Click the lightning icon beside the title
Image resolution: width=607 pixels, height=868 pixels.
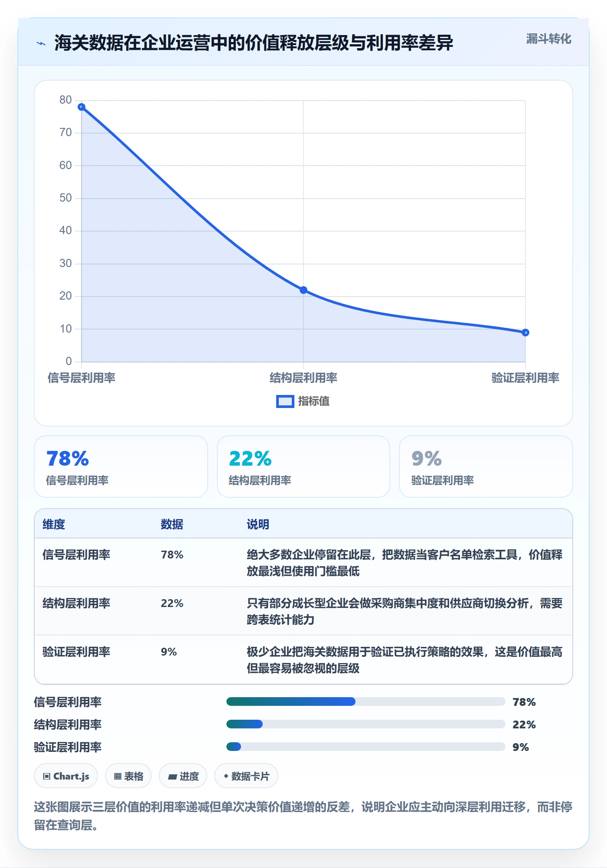coord(41,43)
